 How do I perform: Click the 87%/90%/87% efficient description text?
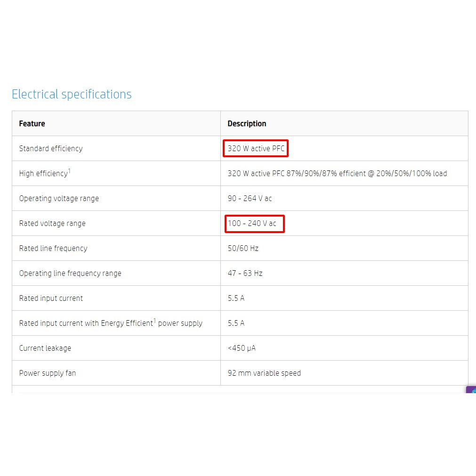click(337, 174)
